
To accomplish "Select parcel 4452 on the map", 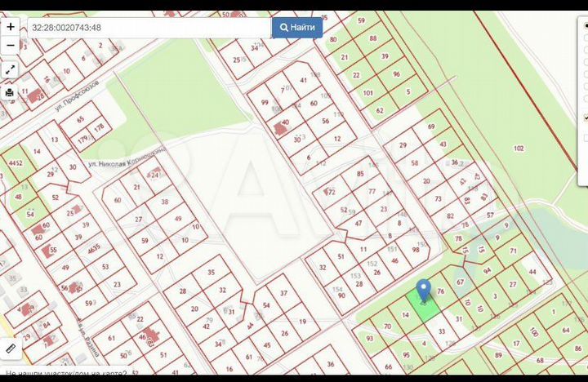I will [x=16, y=163].
